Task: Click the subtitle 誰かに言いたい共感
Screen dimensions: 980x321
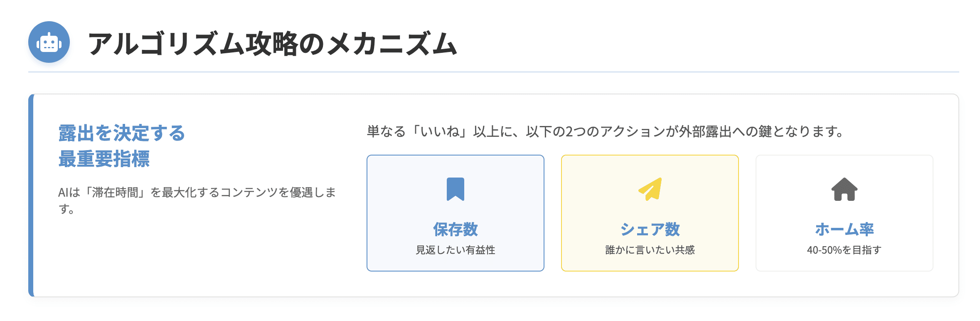Action: tap(650, 250)
